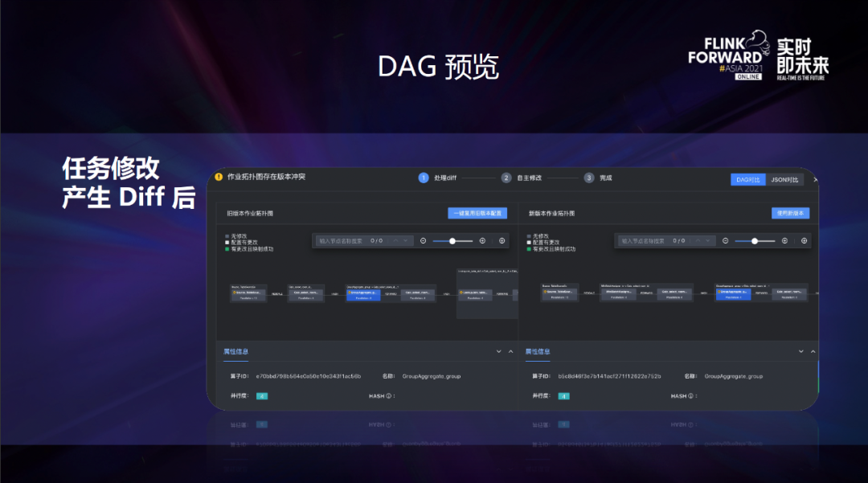Go to next search match in old topology
868x483 pixels.
(x=406, y=240)
